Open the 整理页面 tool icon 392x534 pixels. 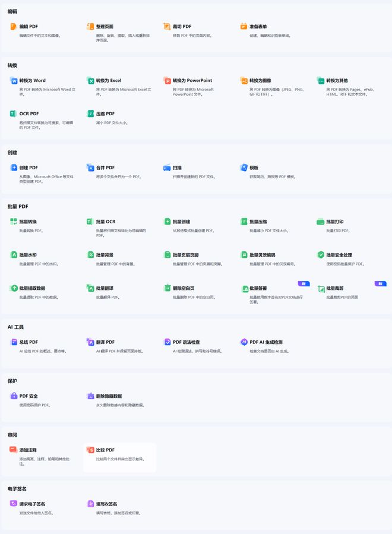(x=90, y=27)
